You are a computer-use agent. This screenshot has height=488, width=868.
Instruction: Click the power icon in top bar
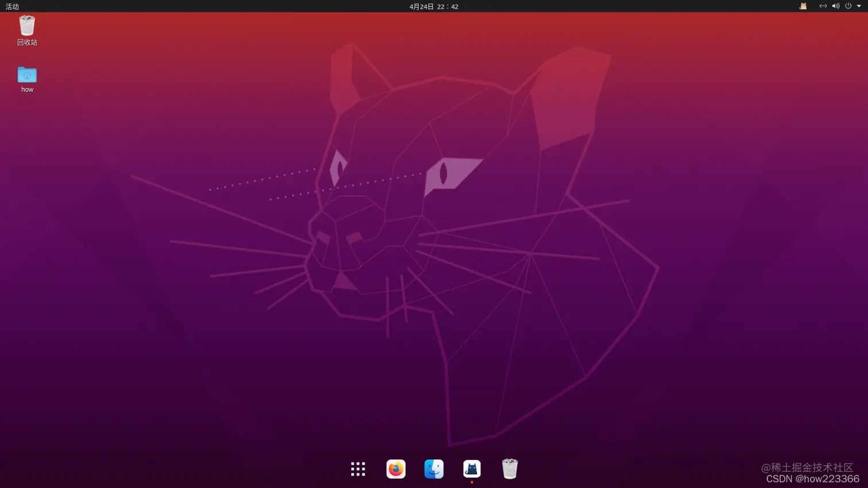[848, 6]
